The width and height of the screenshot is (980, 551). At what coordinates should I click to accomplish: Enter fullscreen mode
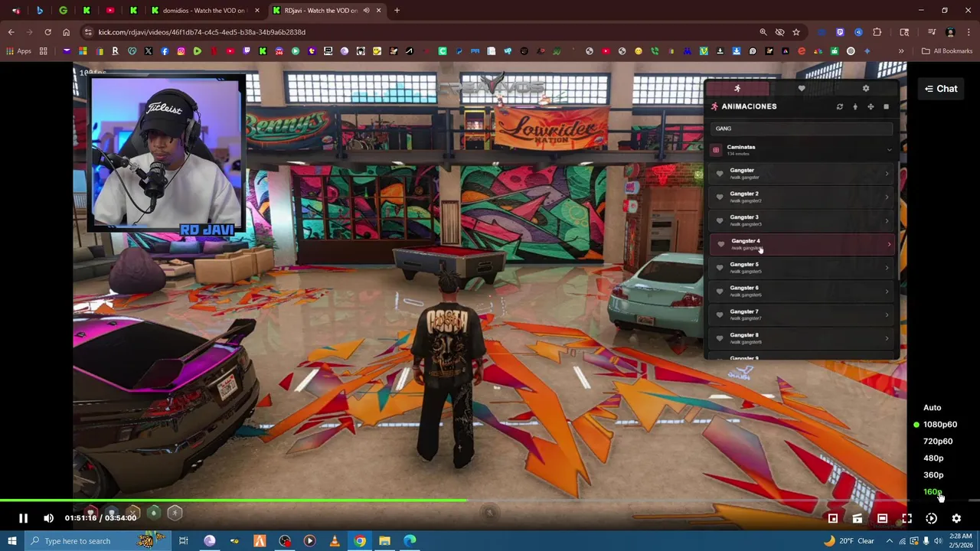[x=906, y=518]
